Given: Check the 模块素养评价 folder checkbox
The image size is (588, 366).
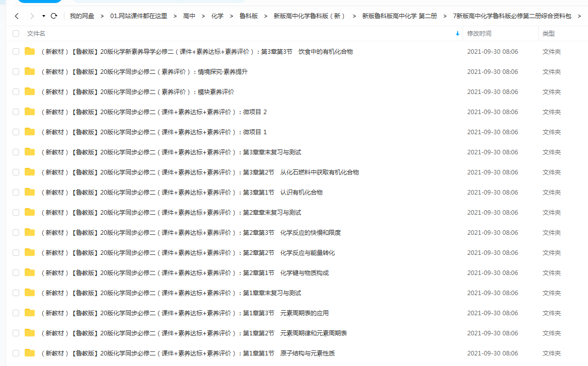Looking at the screenshot, I should tap(16, 92).
